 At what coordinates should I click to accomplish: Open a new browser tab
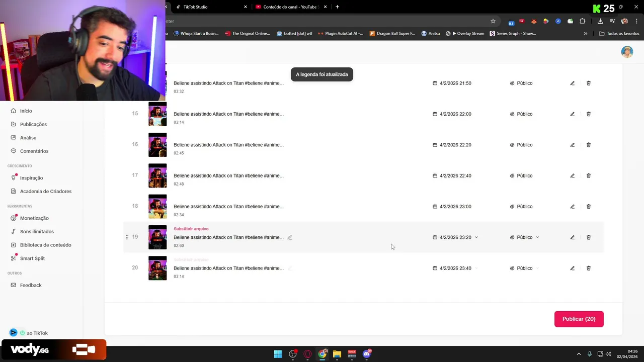point(337,7)
